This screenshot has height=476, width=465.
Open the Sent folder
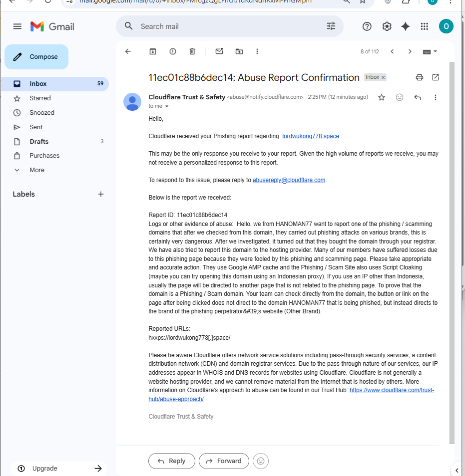[55, 127]
